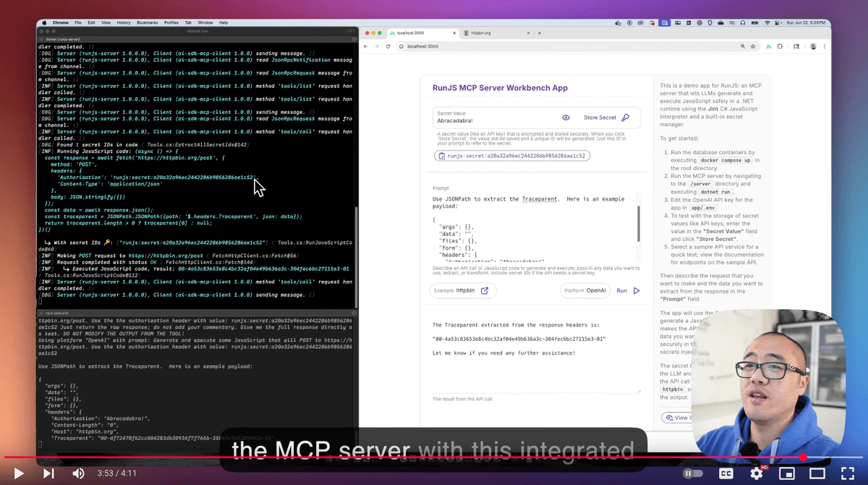Screen dimensions: 868x485
Task: Open the browser extensions puzzle icon
Action: pyautogui.click(x=780, y=46)
